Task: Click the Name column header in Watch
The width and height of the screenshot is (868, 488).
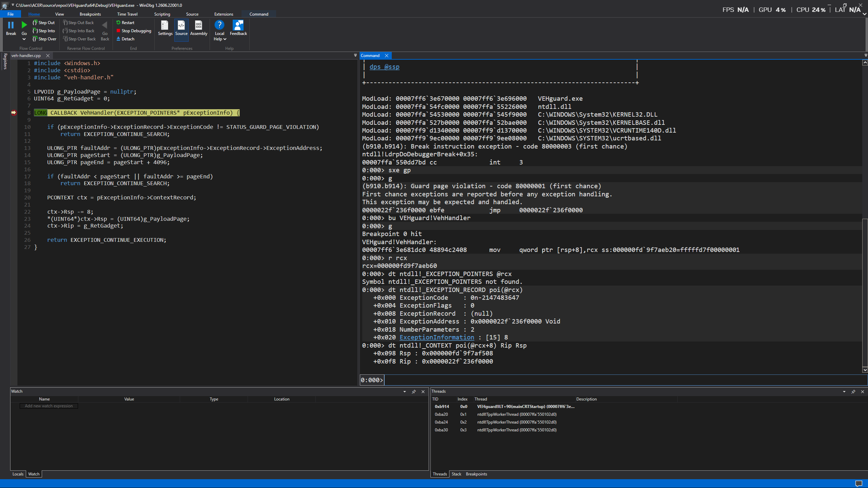Action: pos(44,399)
